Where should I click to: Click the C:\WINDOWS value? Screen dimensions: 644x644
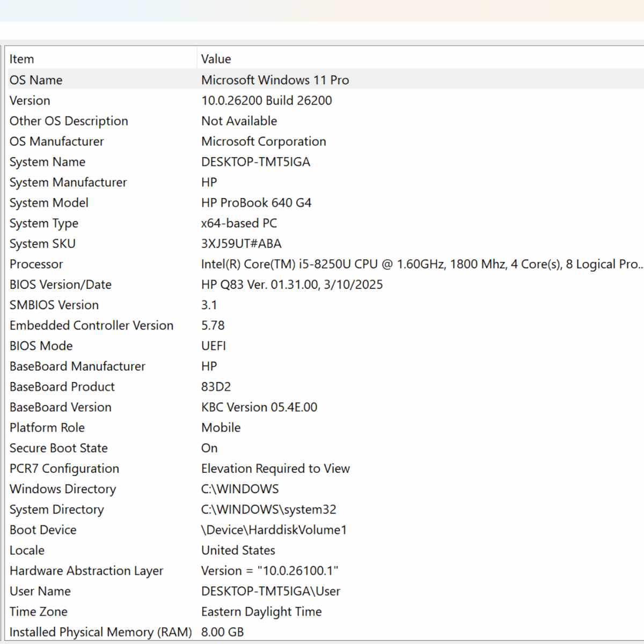pyautogui.click(x=240, y=488)
